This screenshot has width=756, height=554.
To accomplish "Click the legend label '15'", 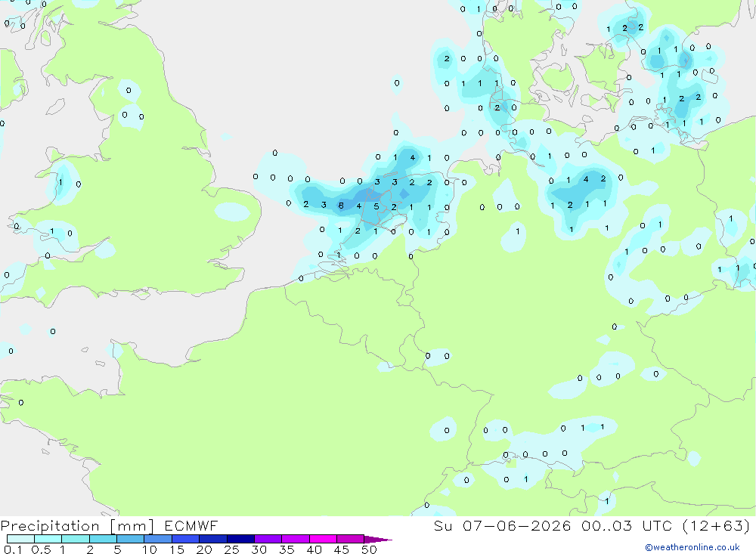I will point(177,549).
